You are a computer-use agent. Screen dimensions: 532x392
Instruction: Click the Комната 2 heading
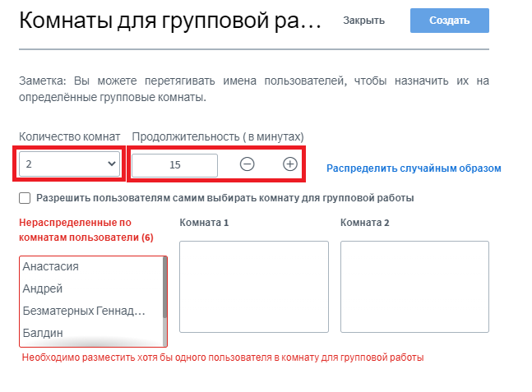click(364, 223)
